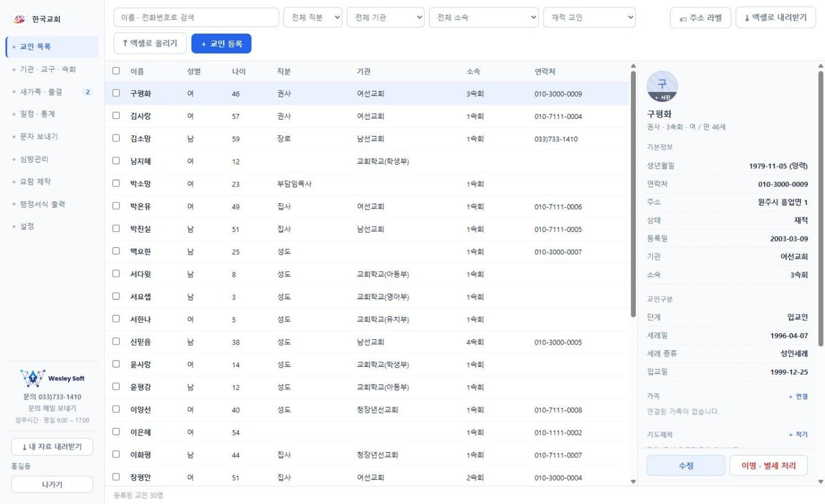Click the 직분 column header
The image size is (825, 504).
coord(284,72)
